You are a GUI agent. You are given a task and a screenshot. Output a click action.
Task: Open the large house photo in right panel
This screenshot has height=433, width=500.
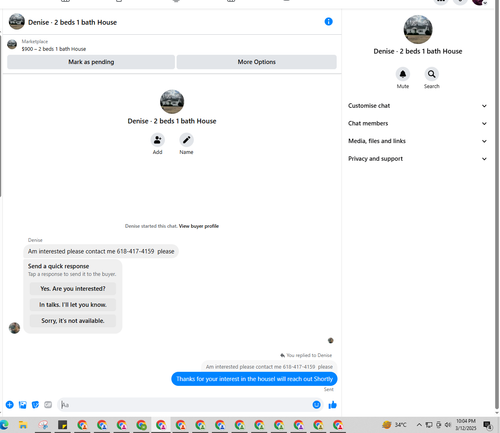point(418,30)
